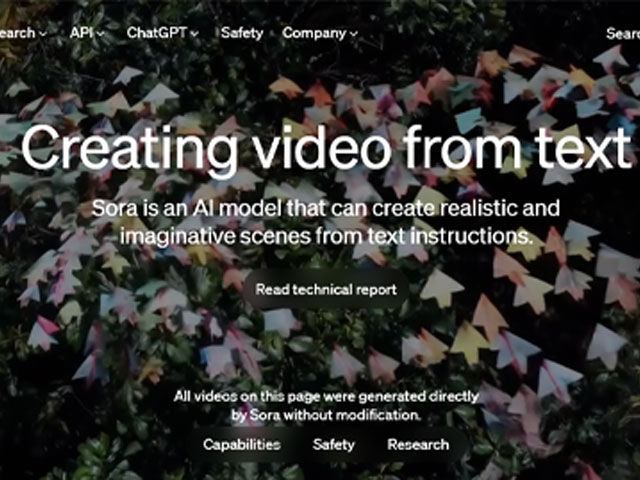The height and width of the screenshot is (480, 640).
Task: Select Safety in the top navigation bar
Action: 242,33
